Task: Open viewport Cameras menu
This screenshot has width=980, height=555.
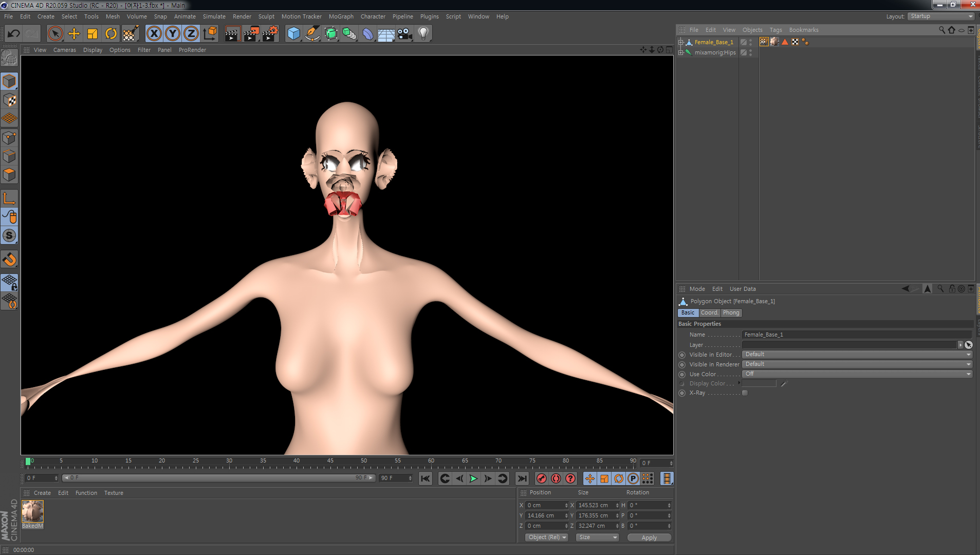Action: coord(64,50)
